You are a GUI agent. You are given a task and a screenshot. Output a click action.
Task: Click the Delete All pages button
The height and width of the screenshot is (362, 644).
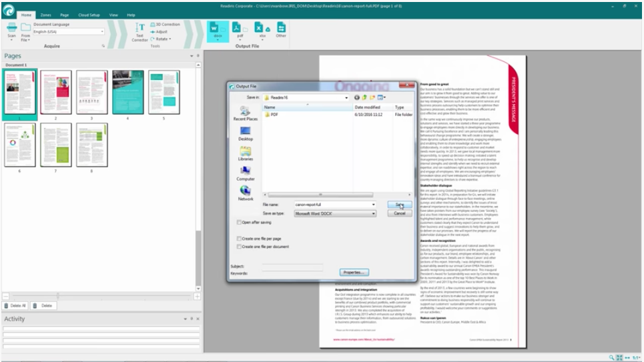tap(15, 306)
